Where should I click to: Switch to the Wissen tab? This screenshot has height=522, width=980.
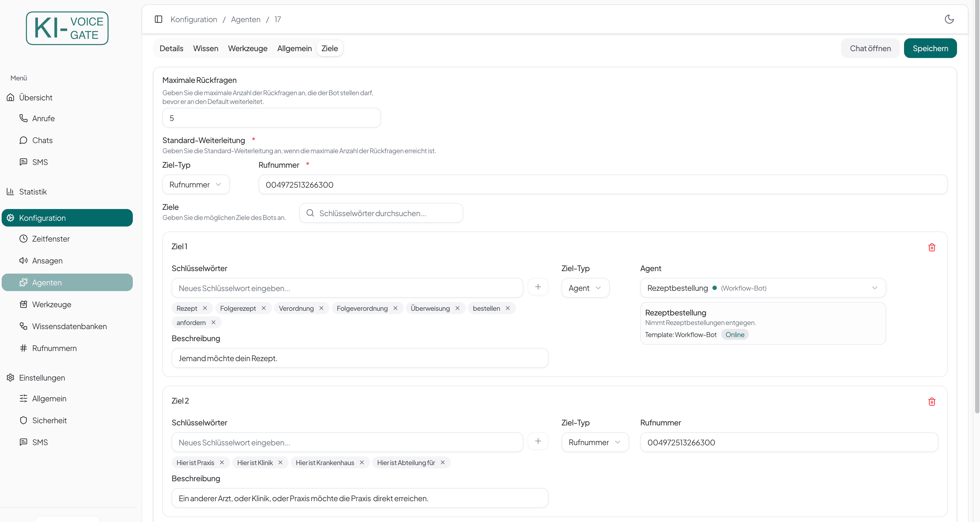[206, 48]
